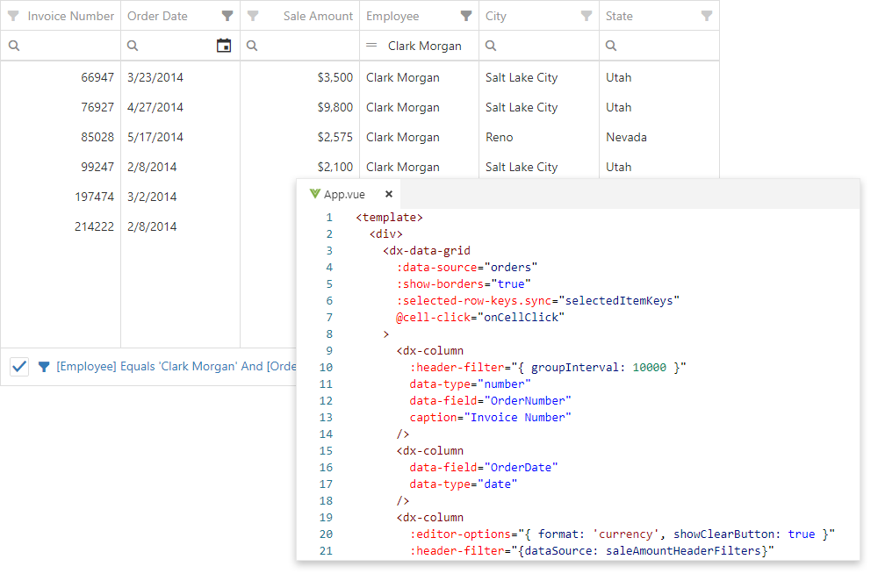The image size is (878, 588).
Task: Click the Sale Amount header filter icon
Action: (253, 16)
